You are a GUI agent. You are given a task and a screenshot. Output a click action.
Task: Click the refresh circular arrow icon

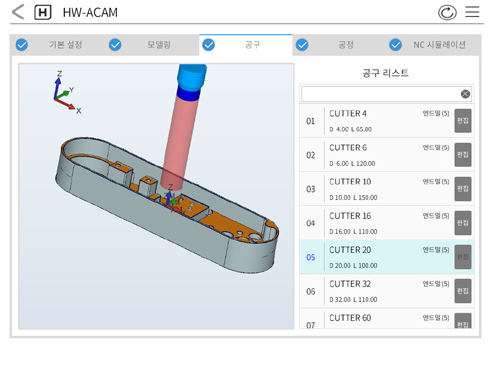click(447, 13)
